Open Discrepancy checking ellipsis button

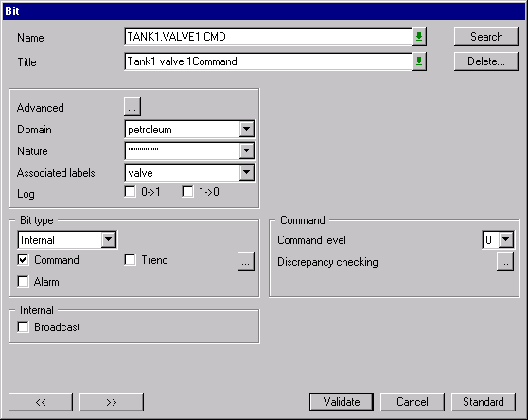pos(504,261)
